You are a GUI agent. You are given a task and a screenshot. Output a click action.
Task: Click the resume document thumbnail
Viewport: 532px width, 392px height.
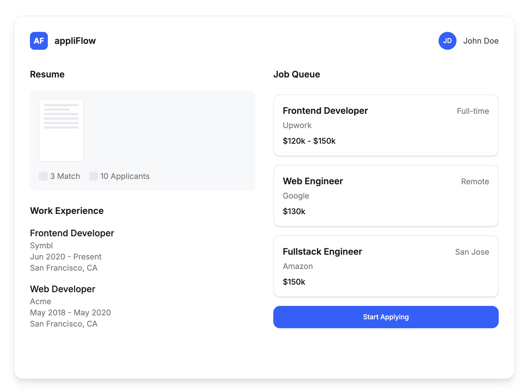[x=61, y=130]
